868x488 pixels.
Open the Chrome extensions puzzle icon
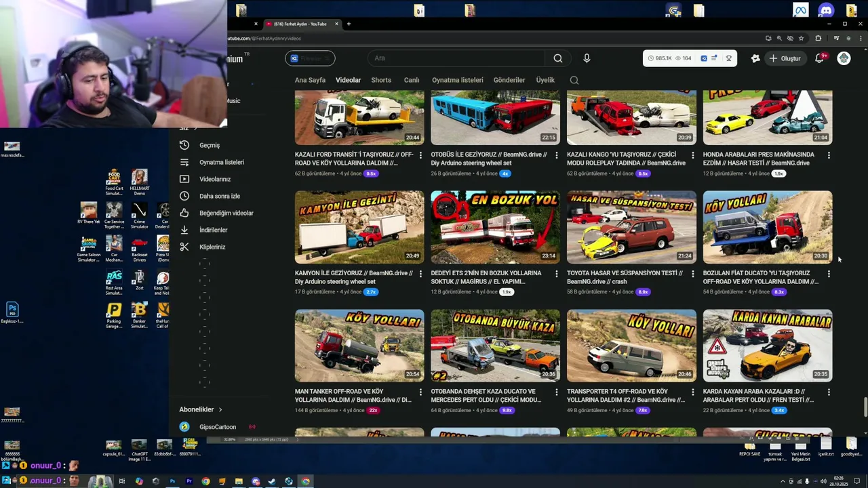point(818,39)
